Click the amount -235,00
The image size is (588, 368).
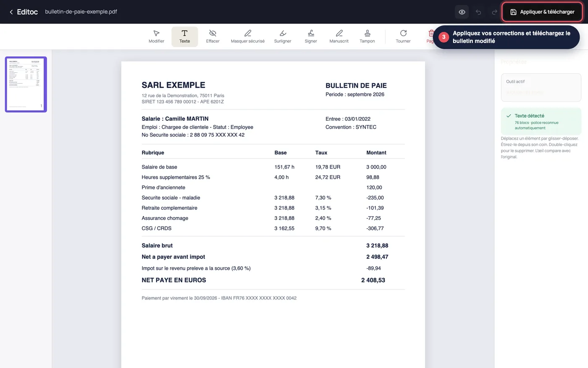point(375,198)
